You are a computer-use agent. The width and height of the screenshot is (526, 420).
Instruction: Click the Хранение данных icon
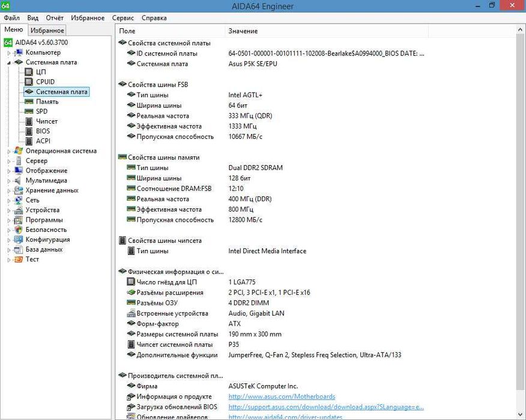pos(19,190)
